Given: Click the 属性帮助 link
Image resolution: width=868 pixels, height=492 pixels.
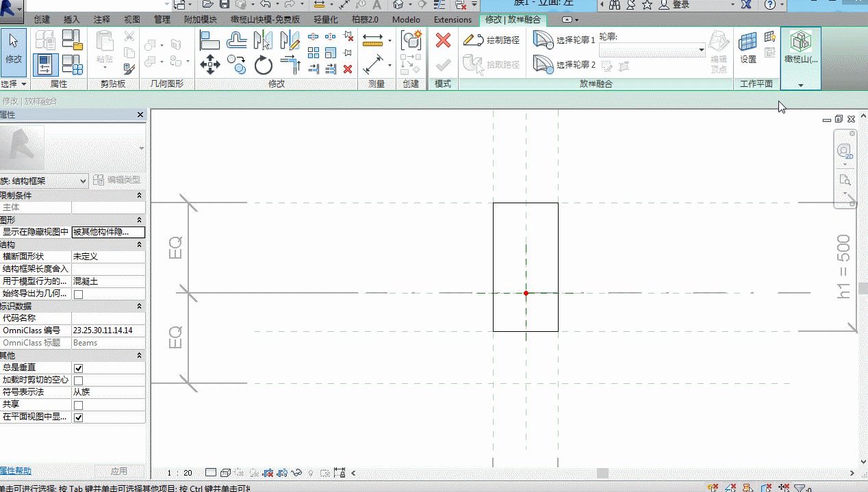Looking at the screenshot, I should [15, 471].
